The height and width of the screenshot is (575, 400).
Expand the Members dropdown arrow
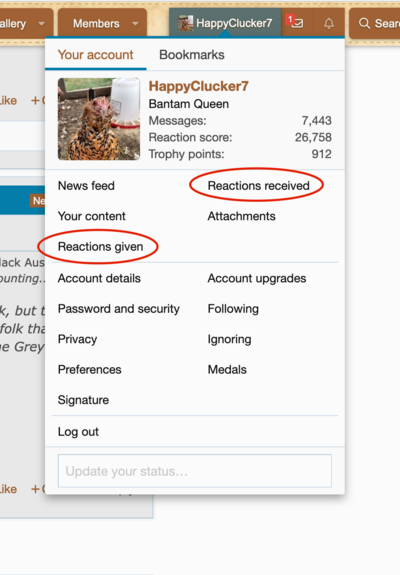point(135,24)
